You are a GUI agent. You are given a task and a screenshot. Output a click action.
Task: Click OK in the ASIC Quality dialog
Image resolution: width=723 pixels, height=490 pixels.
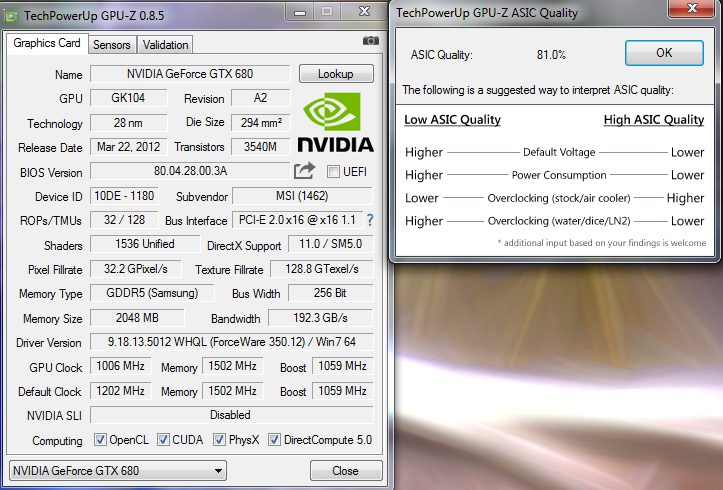coord(664,53)
